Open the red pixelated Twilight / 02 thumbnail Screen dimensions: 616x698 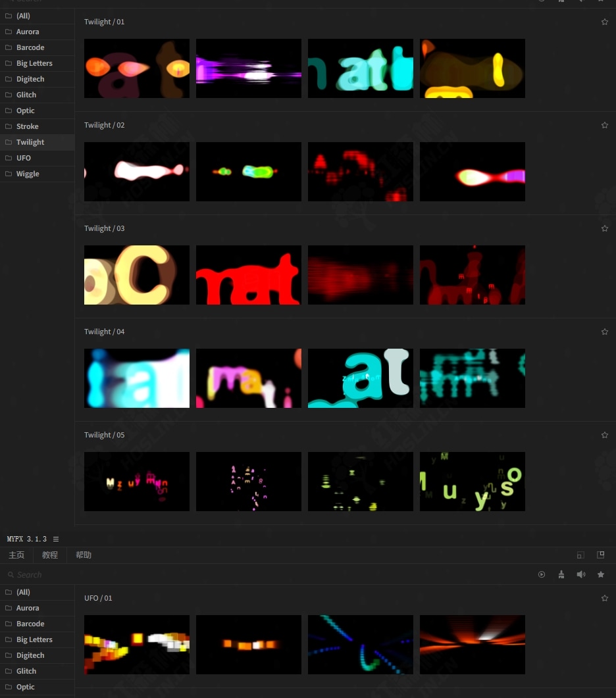[361, 172]
